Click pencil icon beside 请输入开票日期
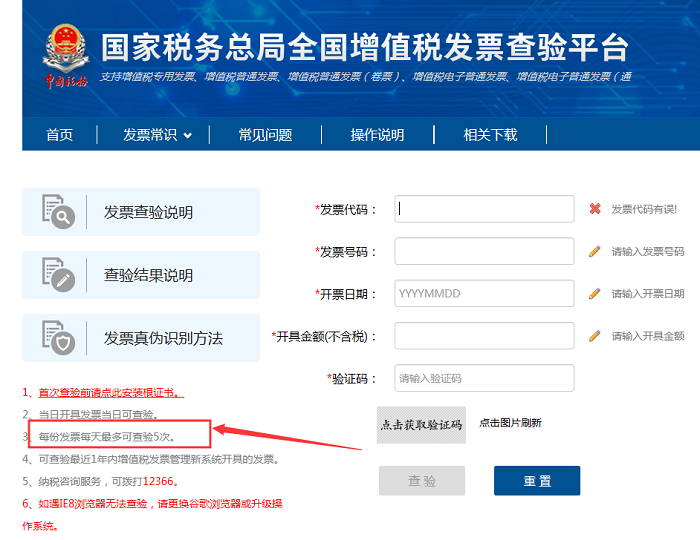This screenshot has height=540, width=700. pos(594,294)
